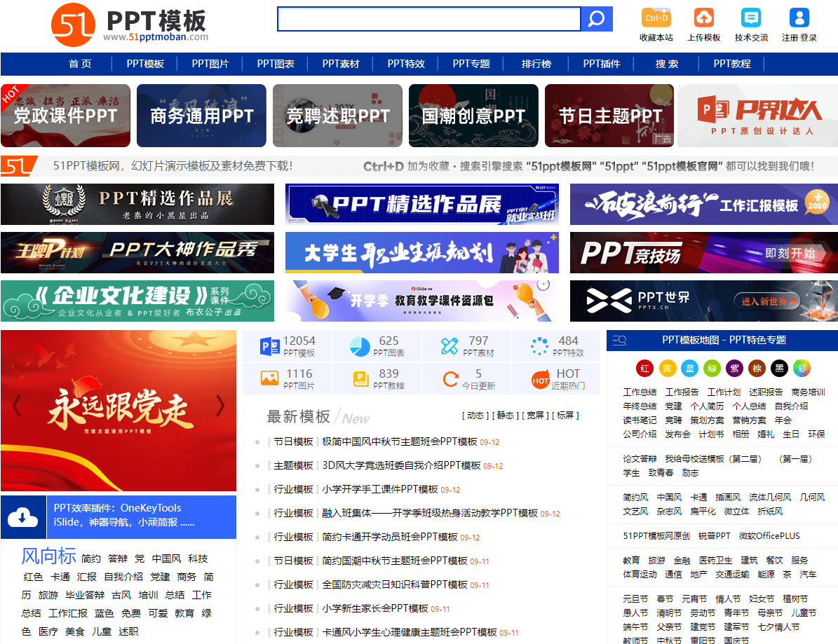838x644 pixels.
Task: Click the Ctrl+D 收藏本站 bookmark icon
Action: 655,17
